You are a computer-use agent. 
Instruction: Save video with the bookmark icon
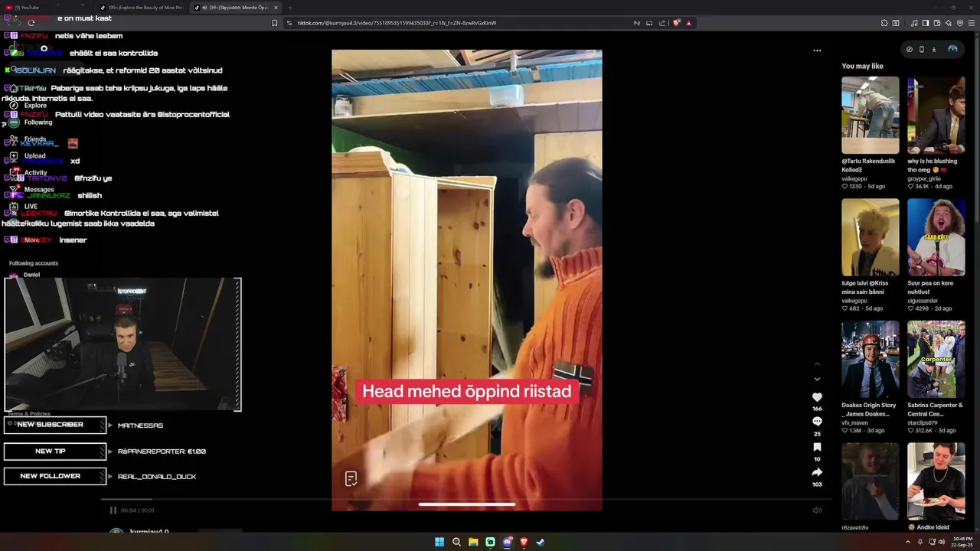817,447
